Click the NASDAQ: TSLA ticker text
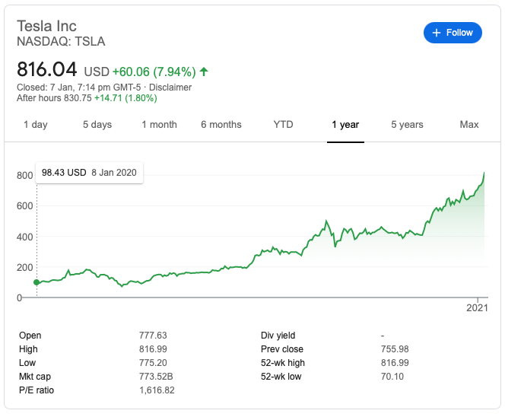The image size is (505, 420). pos(61,42)
